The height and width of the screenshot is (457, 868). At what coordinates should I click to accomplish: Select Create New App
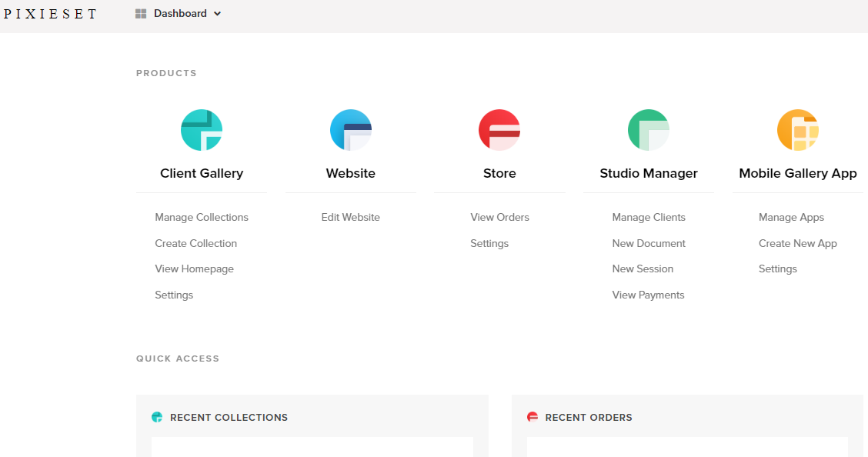798,243
